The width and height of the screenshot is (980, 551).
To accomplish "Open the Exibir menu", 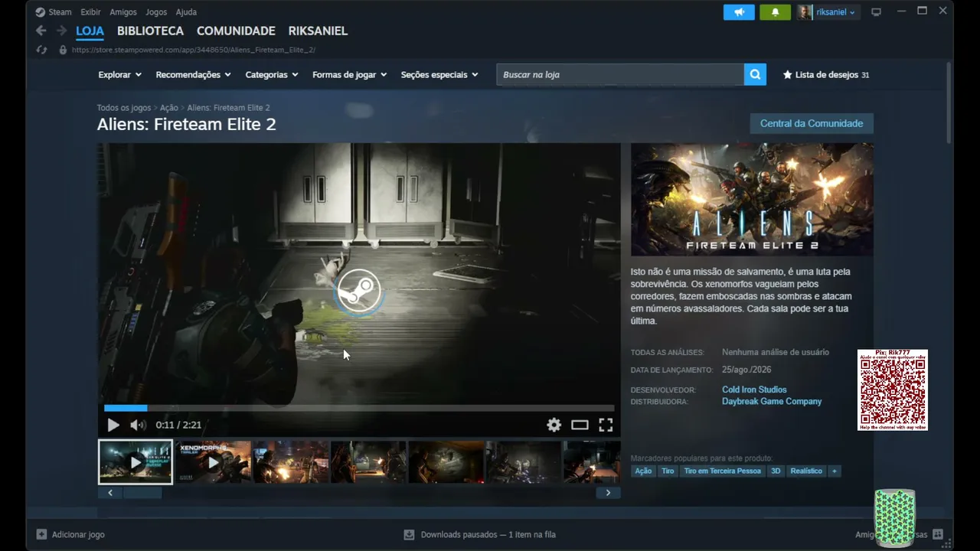I will (90, 12).
